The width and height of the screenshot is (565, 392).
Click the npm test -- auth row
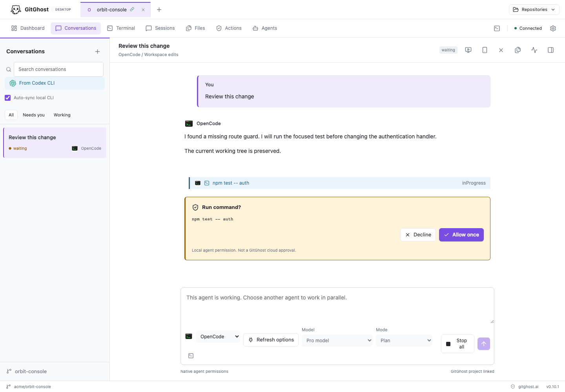click(340, 183)
